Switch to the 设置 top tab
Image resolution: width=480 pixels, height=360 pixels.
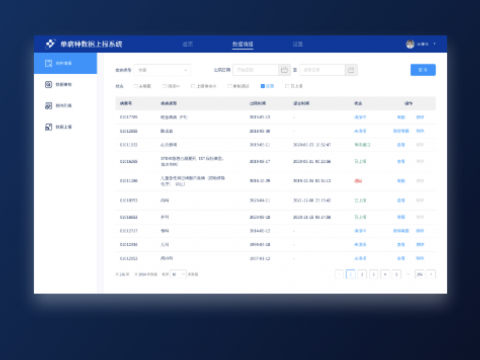click(x=298, y=44)
